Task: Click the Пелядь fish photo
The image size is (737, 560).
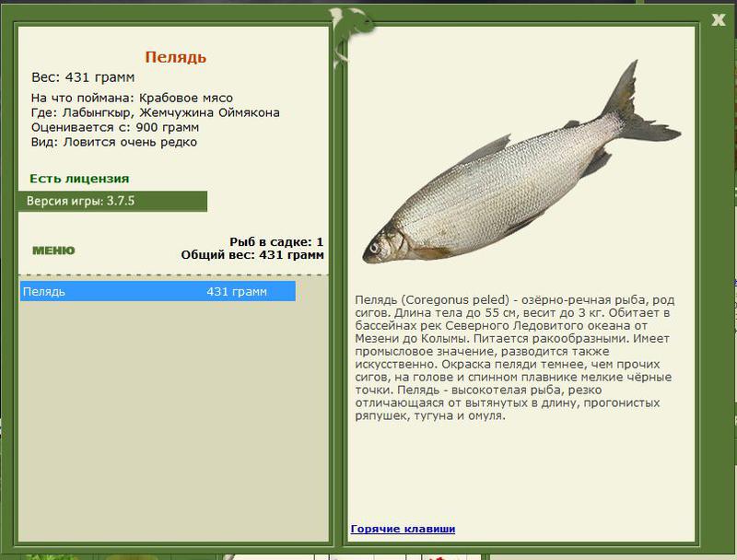Action: (521, 163)
